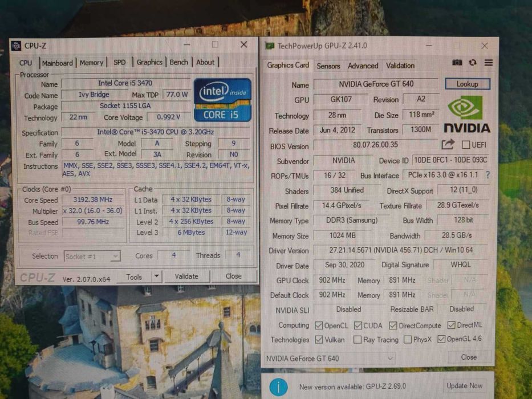
Task: Switch to Memory tab in CPU-Z
Action: [91, 63]
